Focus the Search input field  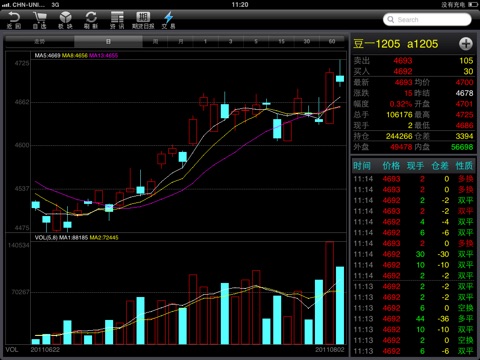[427, 19]
